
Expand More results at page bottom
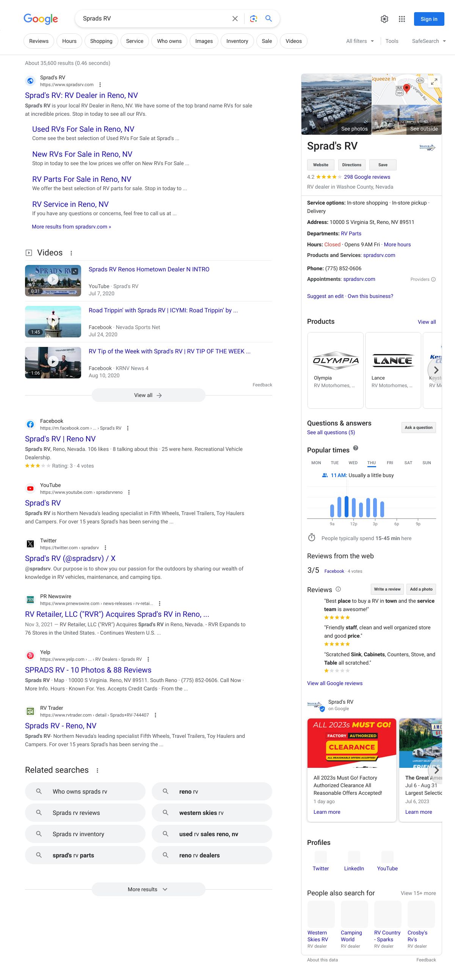point(148,889)
